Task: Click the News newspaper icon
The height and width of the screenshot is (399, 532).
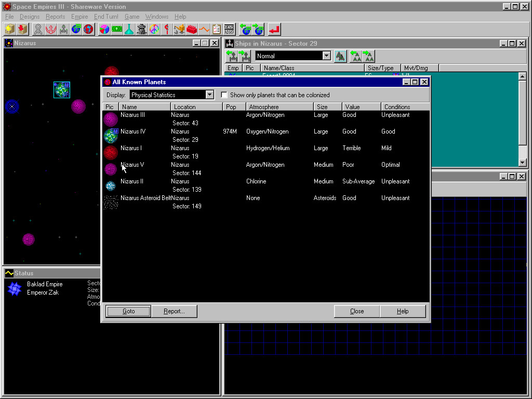Action: click(x=229, y=29)
